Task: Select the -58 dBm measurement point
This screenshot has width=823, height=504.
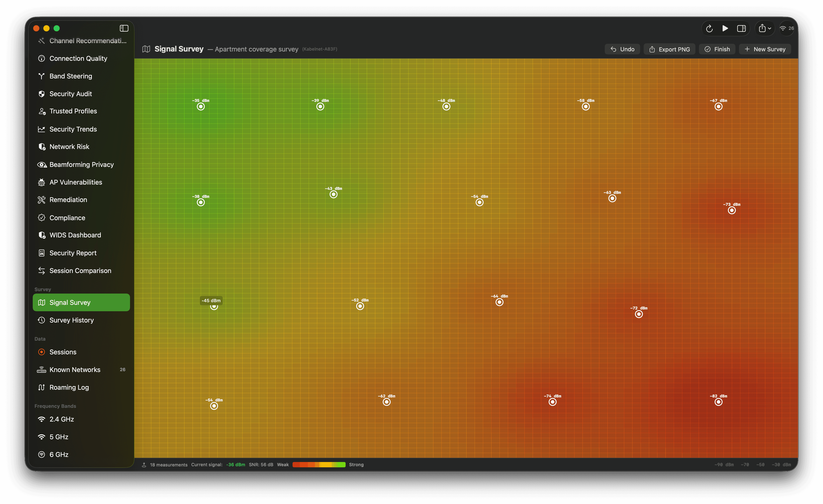Action: coord(586,107)
